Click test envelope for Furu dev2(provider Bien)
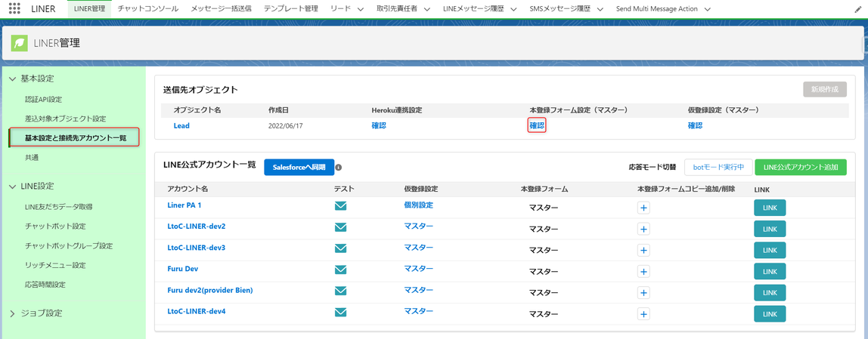 340,291
